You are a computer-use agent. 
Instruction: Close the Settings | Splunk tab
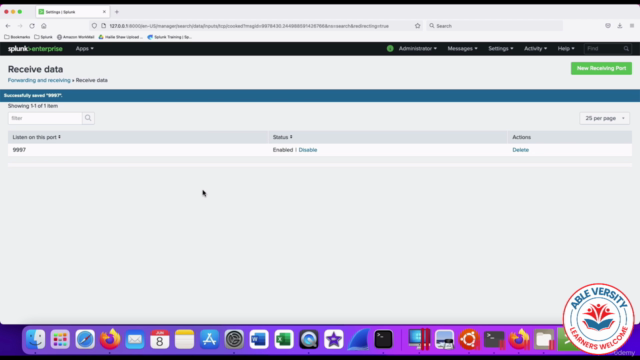click(104, 12)
